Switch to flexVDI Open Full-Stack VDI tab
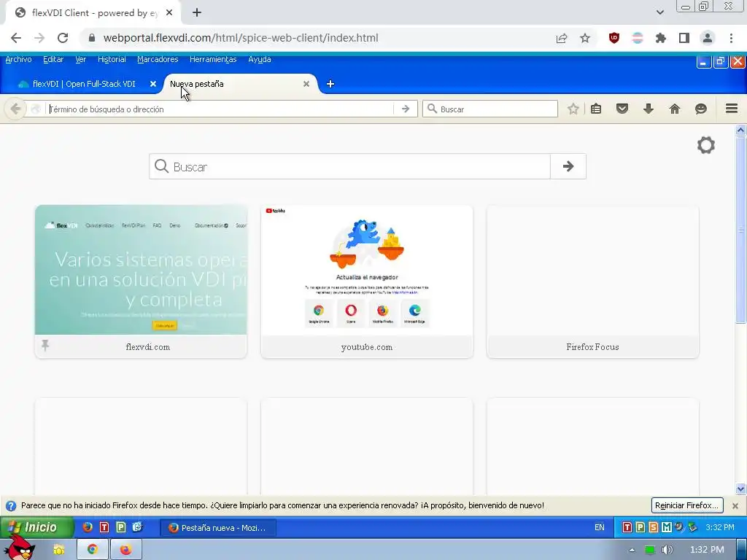 click(x=83, y=84)
